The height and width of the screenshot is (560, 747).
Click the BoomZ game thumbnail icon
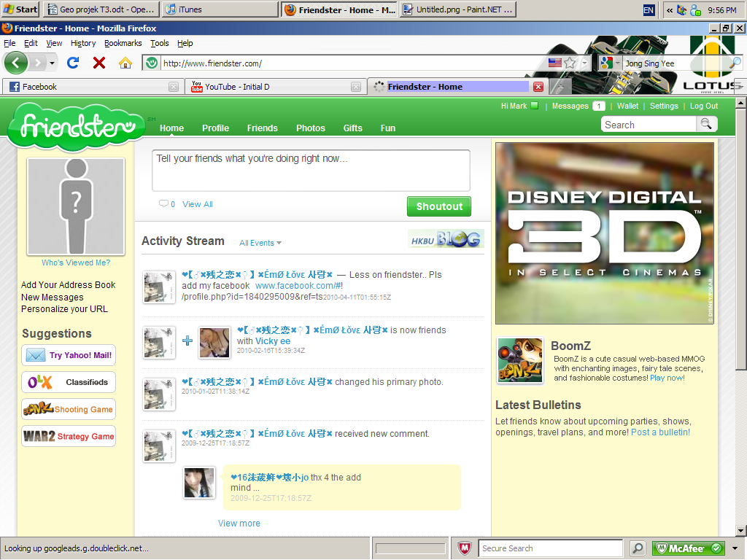point(519,360)
